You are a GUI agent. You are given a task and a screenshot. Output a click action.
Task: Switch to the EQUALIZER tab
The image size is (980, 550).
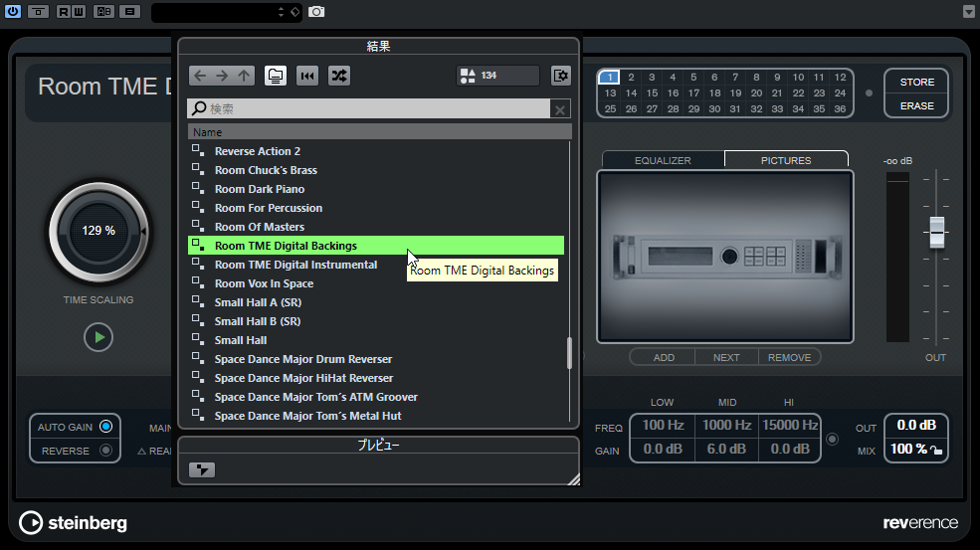pos(663,160)
